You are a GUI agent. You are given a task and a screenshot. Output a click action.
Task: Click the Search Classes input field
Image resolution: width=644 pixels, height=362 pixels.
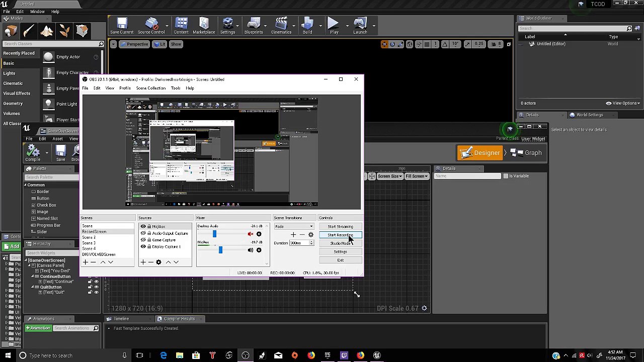click(x=52, y=44)
